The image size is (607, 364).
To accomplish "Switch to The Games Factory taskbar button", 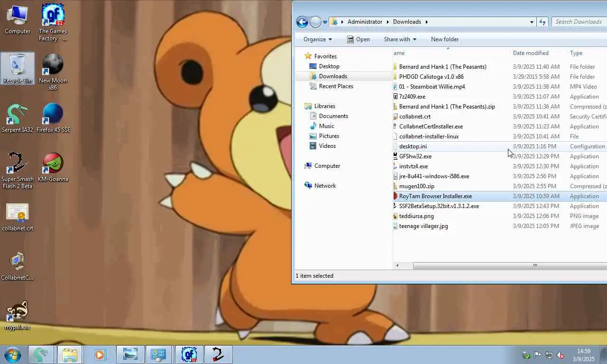I will (190, 355).
